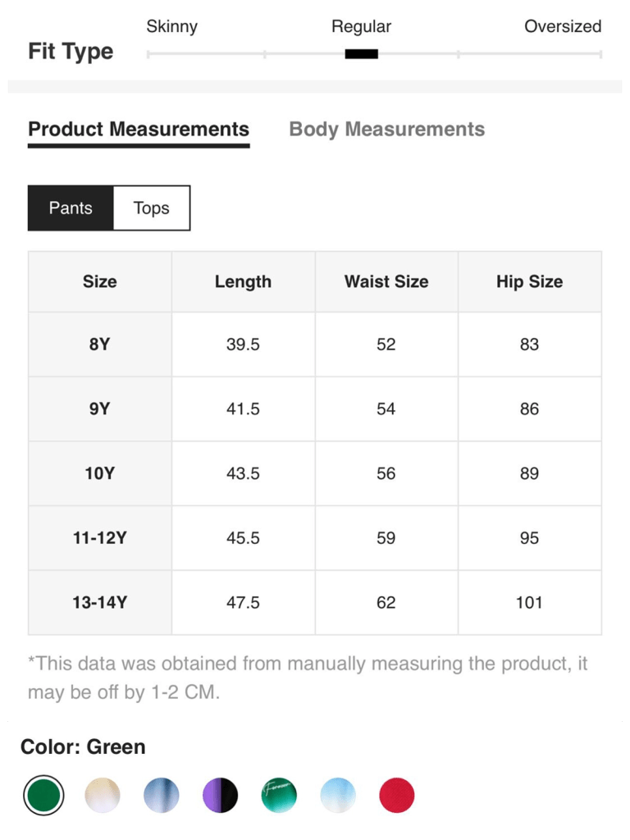The image size is (630, 840).
Task: Pick the light sky blue color swatch
Action: tap(338, 796)
